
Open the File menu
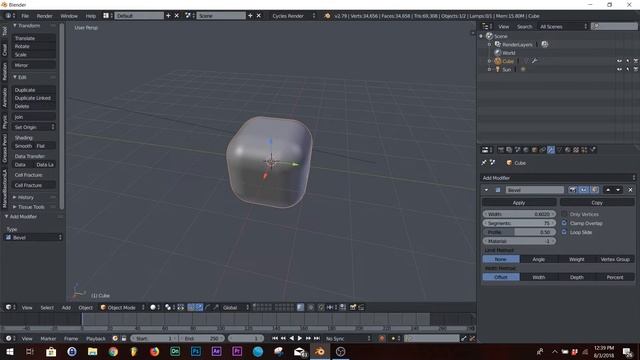coord(25,16)
